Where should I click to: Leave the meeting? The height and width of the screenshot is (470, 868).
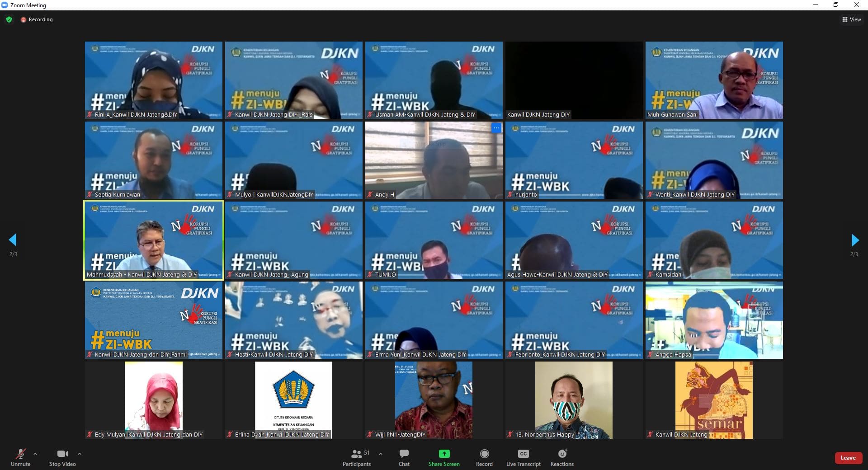848,458
